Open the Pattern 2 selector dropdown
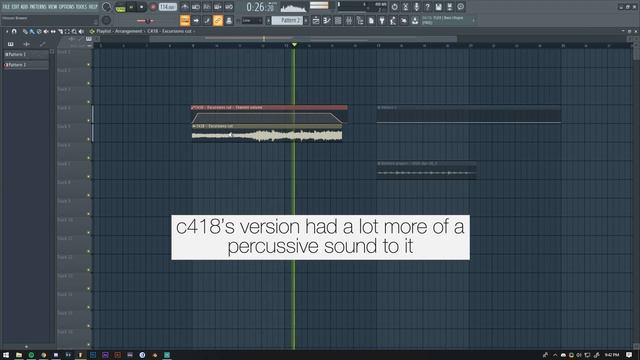The width and height of the screenshot is (640, 360). pos(287,20)
